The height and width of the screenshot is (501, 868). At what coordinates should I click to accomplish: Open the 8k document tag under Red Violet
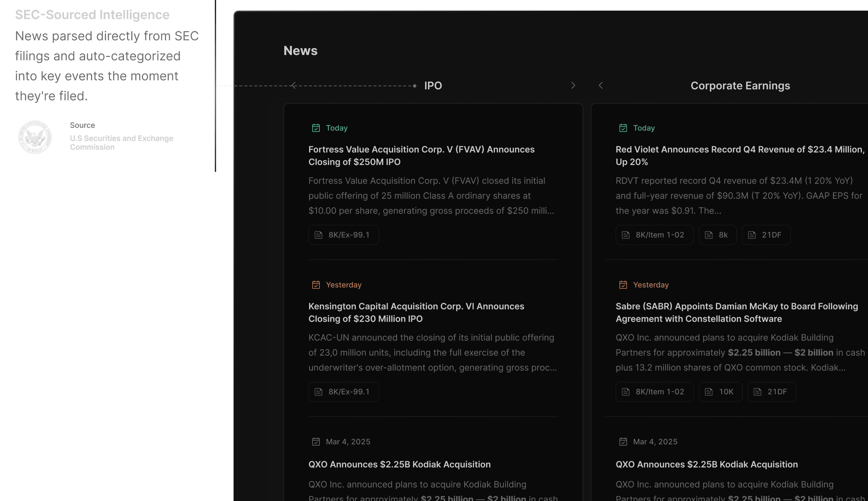tap(717, 235)
